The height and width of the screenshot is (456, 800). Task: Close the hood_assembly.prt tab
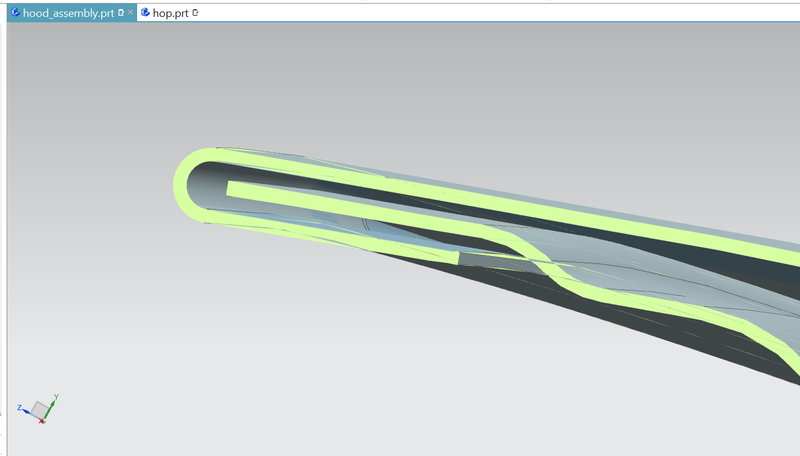(131, 13)
